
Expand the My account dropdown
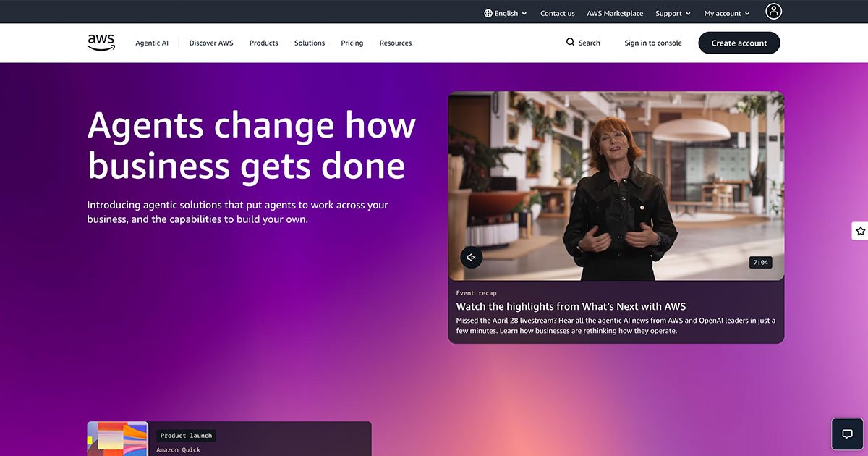coord(727,13)
